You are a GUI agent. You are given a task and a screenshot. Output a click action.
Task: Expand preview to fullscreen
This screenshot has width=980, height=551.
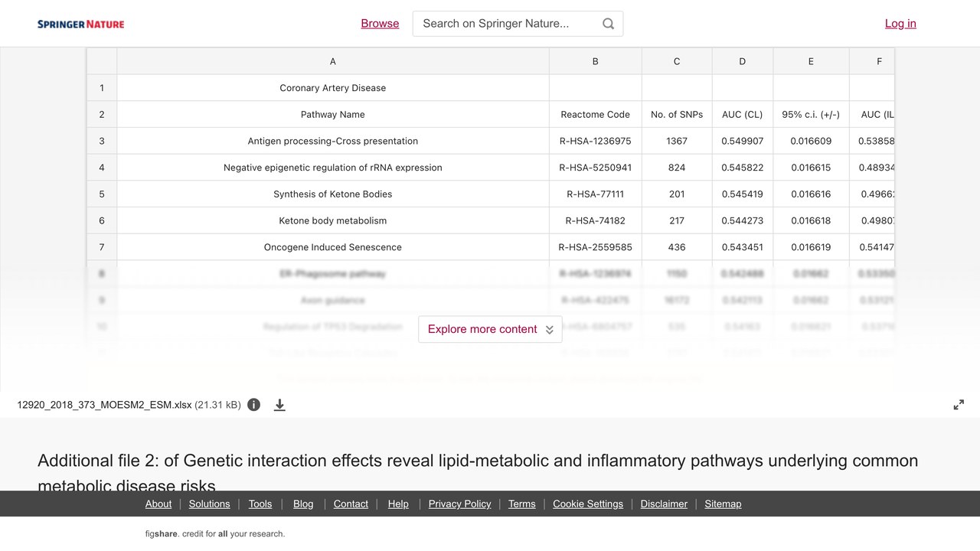click(x=959, y=405)
